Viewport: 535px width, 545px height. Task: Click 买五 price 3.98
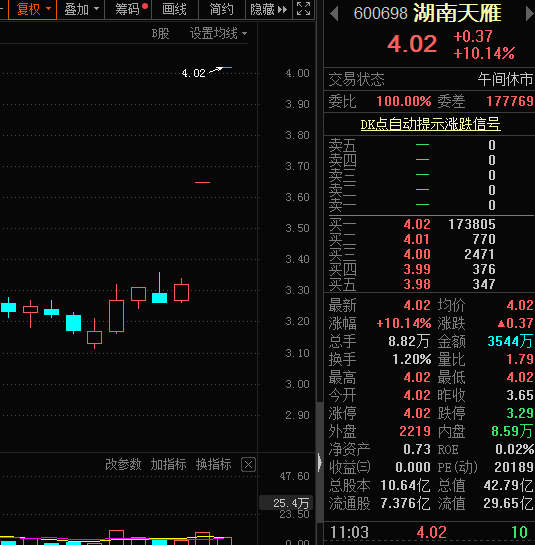pyautogui.click(x=417, y=284)
